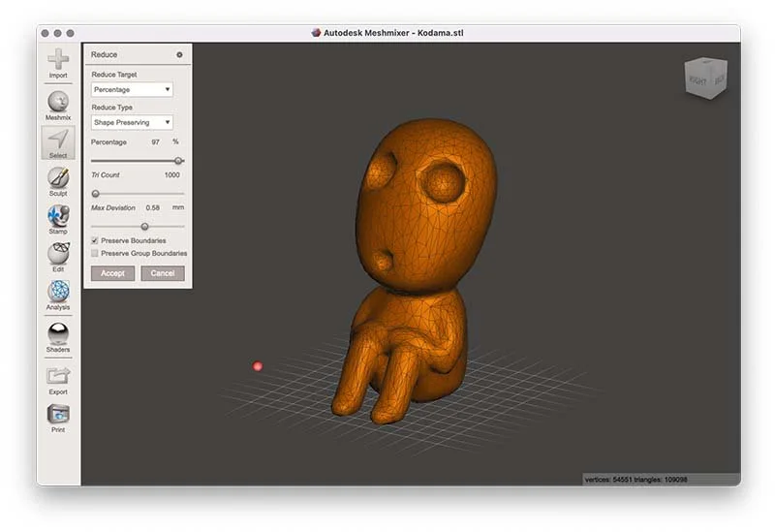Click the Meshmixer logo in title bar
Image resolution: width=775 pixels, height=532 pixels.
316,33
